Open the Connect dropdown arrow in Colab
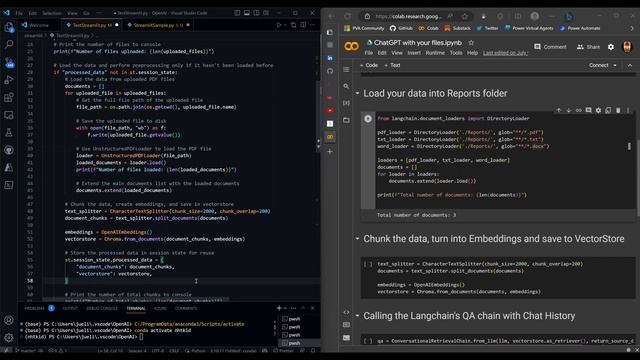The image size is (640, 360). (615, 65)
